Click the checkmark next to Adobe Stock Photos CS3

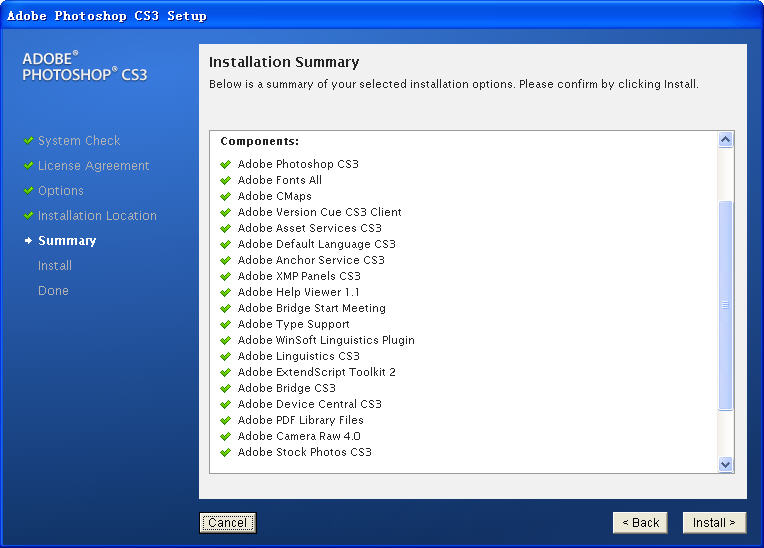(225, 453)
